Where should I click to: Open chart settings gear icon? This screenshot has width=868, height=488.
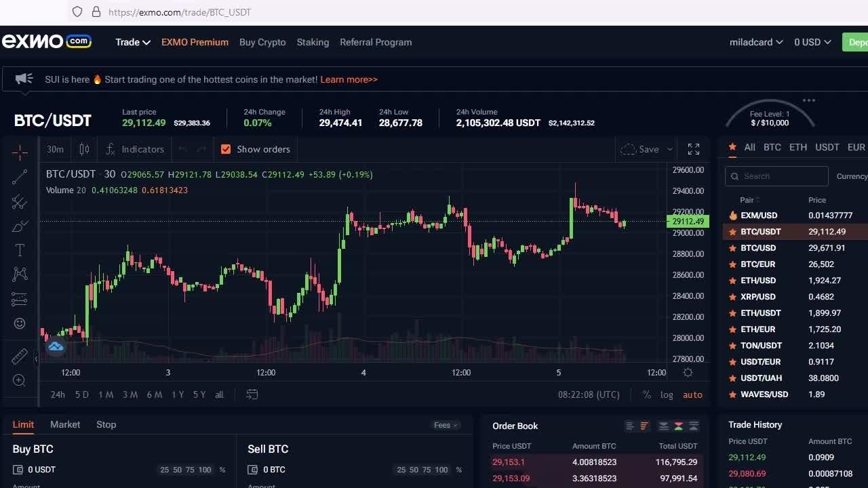pos(688,372)
